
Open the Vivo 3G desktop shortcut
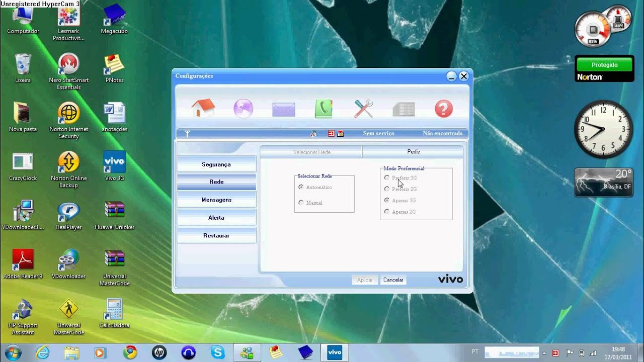[x=114, y=167]
